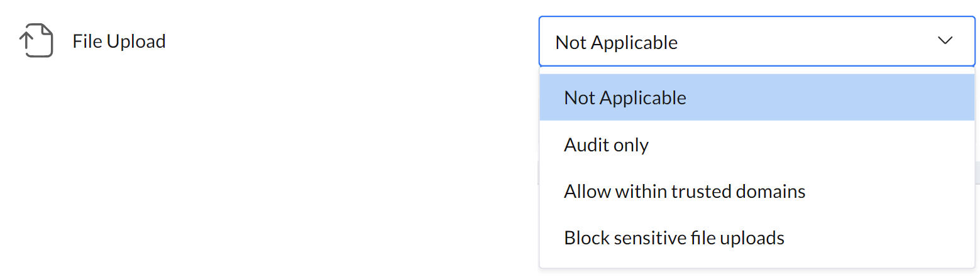Collapse the dropdown using the chevron arrow

click(x=945, y=41)
